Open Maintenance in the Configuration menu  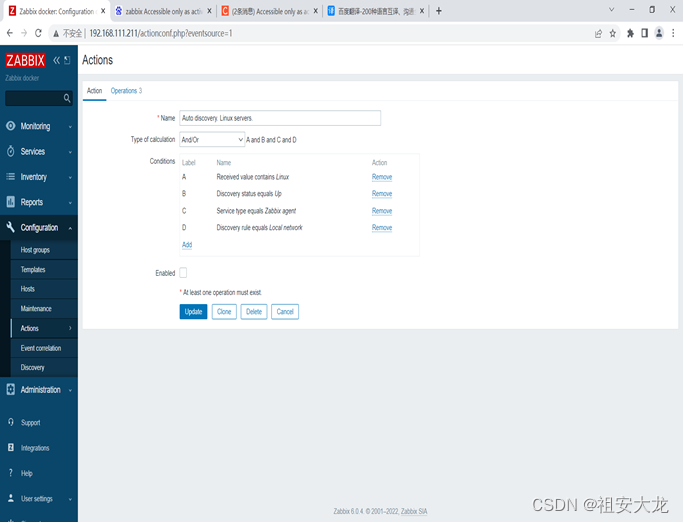tap(36, 308)
